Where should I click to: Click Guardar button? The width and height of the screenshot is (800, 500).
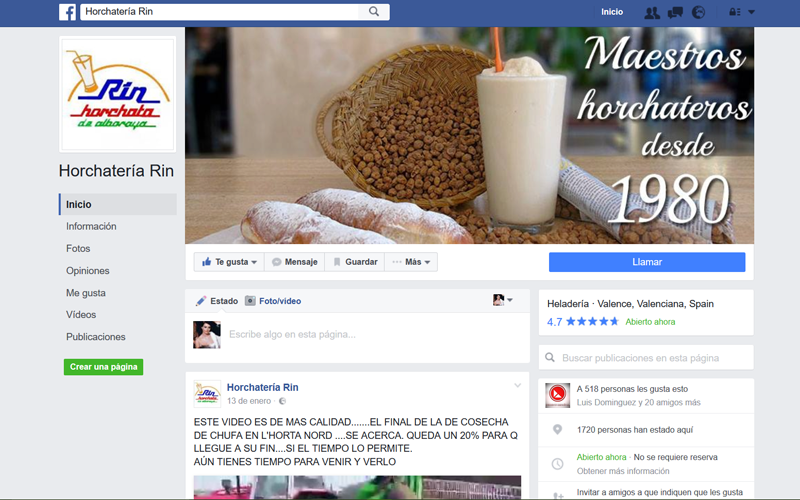point(355,262)
